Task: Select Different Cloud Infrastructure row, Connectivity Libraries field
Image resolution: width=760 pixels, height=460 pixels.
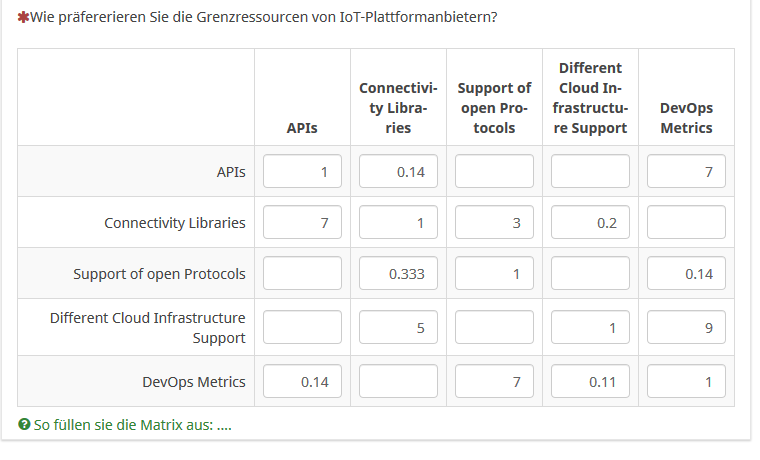Action: [398, 327]
